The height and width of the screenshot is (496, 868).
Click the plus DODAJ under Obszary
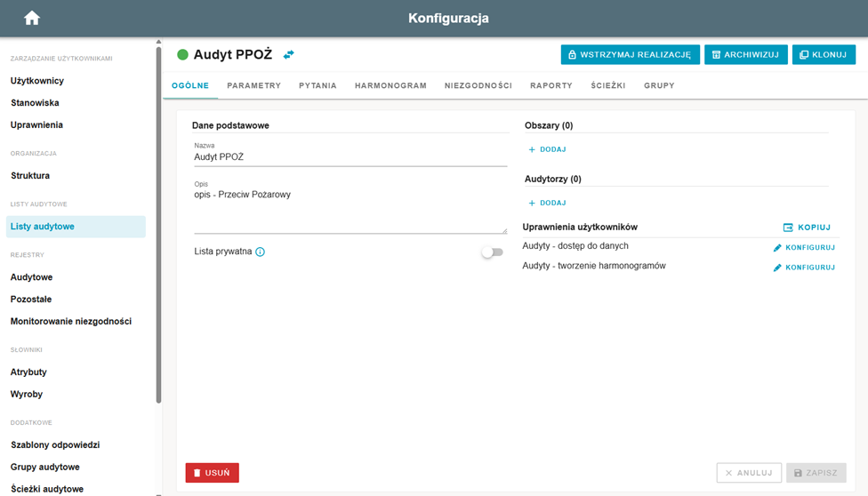(547, 149)
